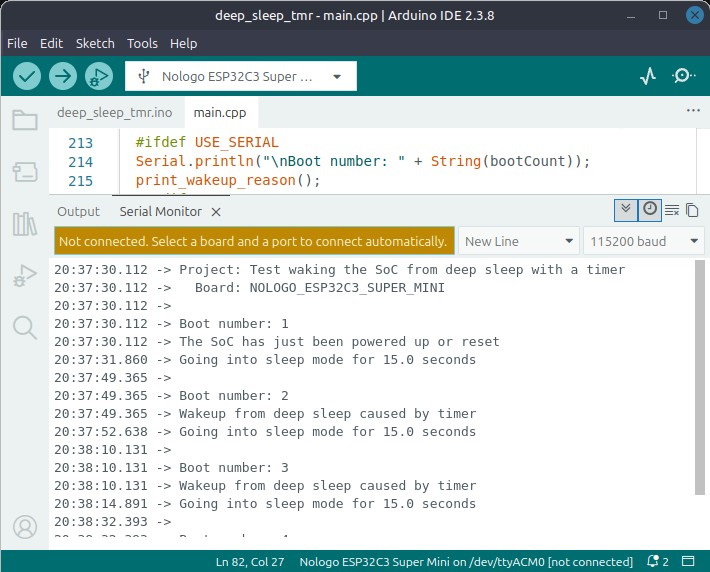Click the 20:38:14.891 'Going into sleep mode' line
Image resolution: width=710 pixels, height=572 pixels.
[265, 504]
